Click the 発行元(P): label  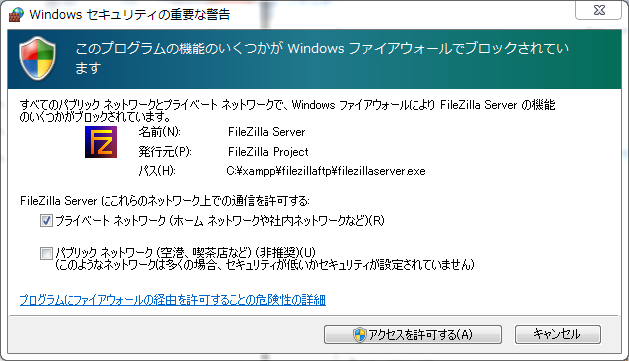point(165,152)
